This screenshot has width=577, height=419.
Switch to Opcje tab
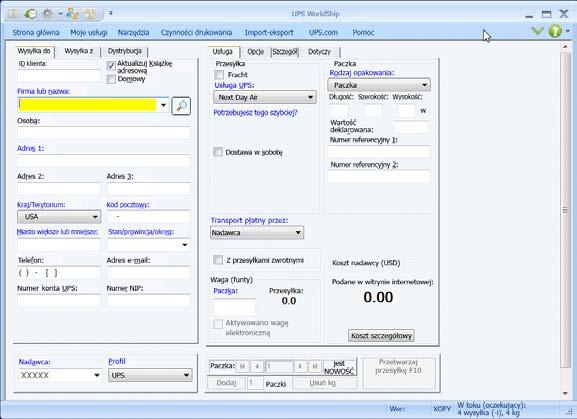(x=255, y=52)
